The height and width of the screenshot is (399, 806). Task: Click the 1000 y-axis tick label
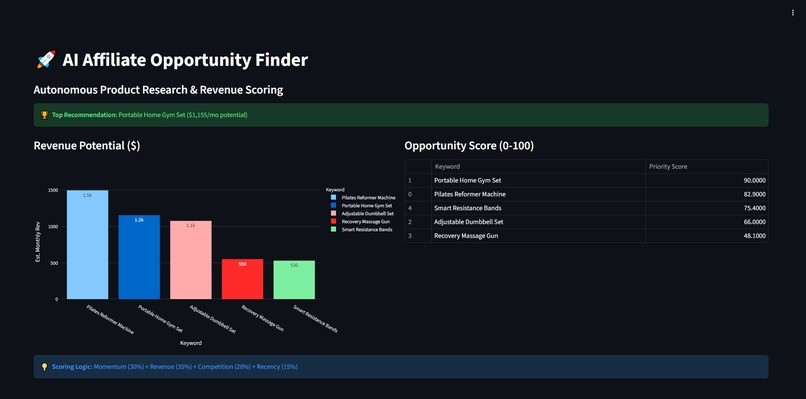click(x=53, y=227)
